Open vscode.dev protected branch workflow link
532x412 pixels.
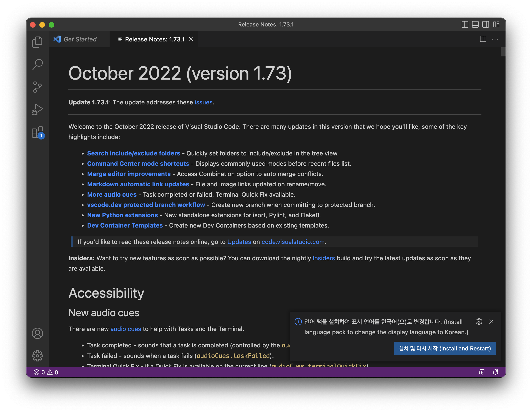coord(146,205)
